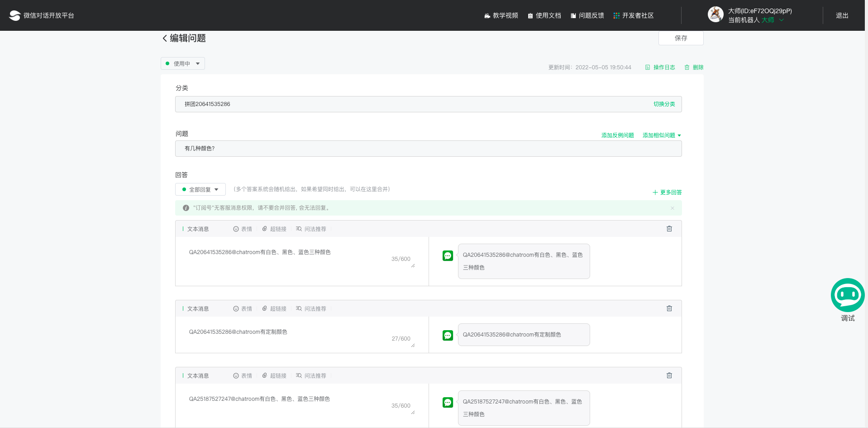Click 更多回答 to add another answer

667,192
